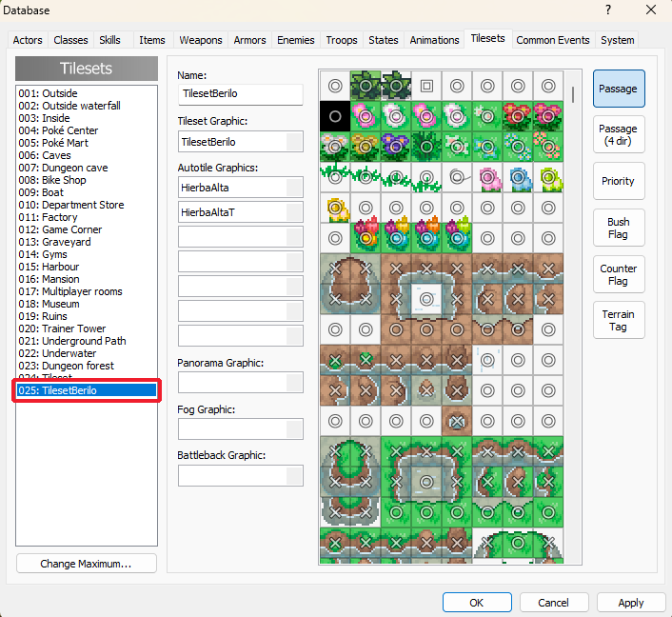Toggle passage on the blue tulip tile
The width and height of the screenshot is (672, 617).
518,177
